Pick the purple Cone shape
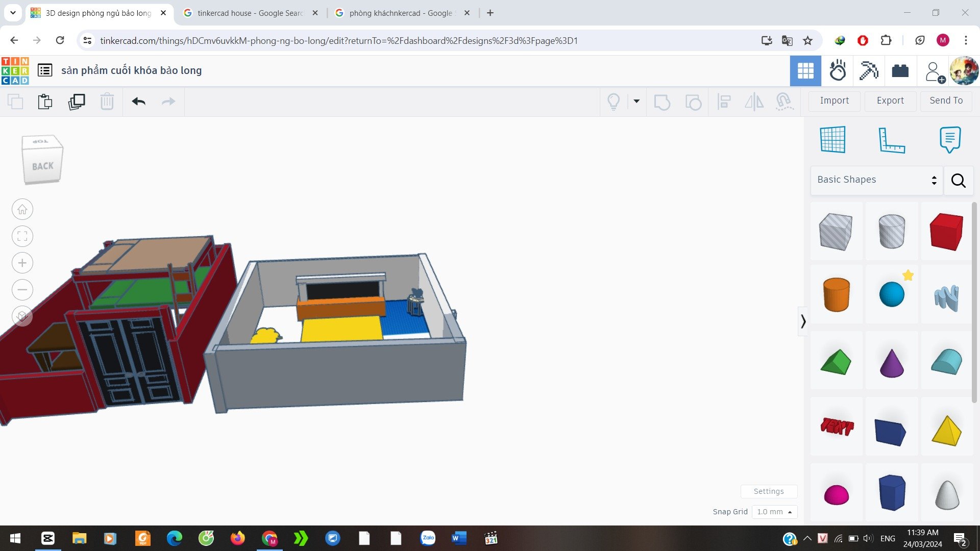The width and height of the screenshot is (980, 551). 892,363
